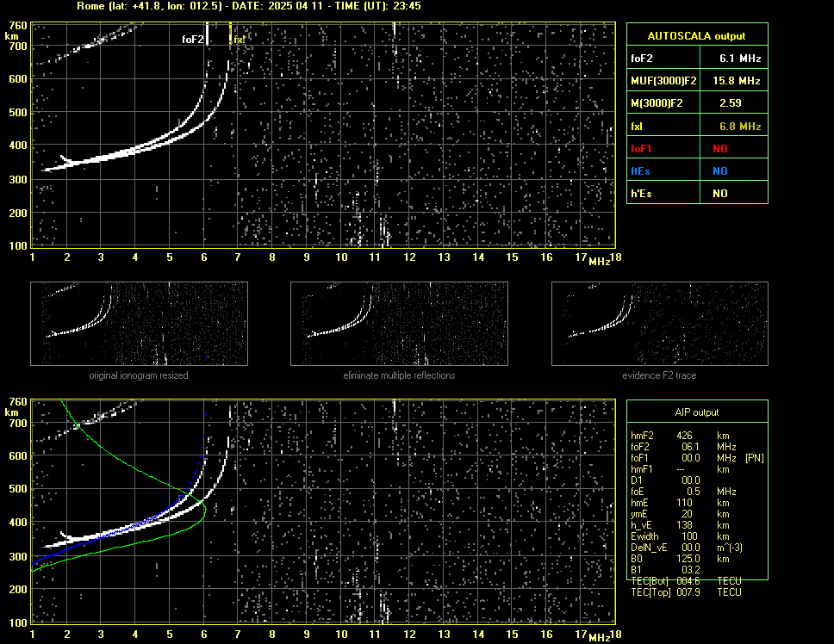Click the M(3000)F2 label

point(657,103)
